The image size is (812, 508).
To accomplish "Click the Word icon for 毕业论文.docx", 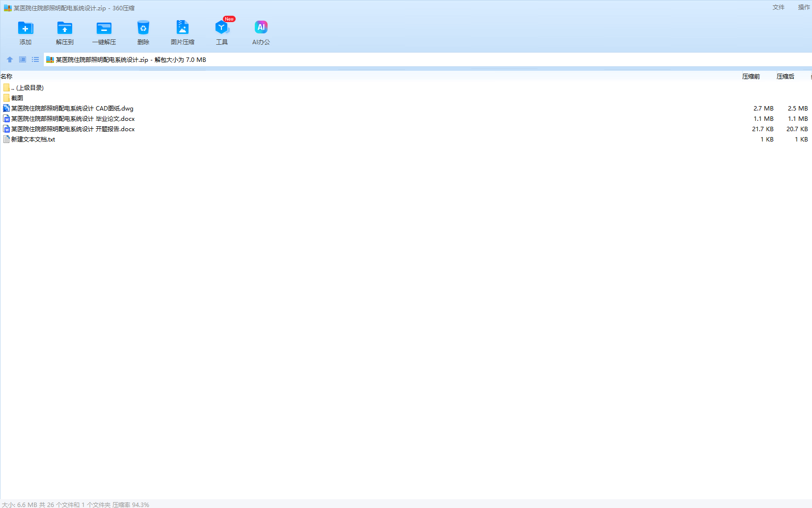I will tap(6, 118).
